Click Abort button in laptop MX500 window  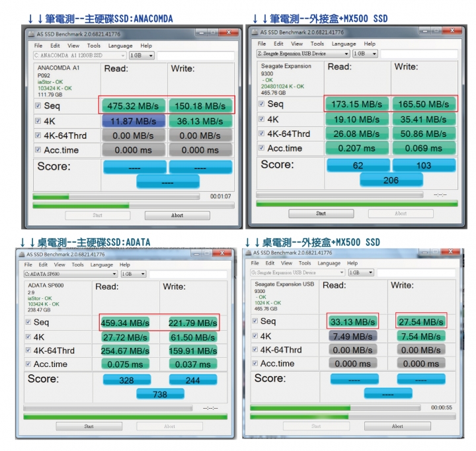click(x=401, y=214)
